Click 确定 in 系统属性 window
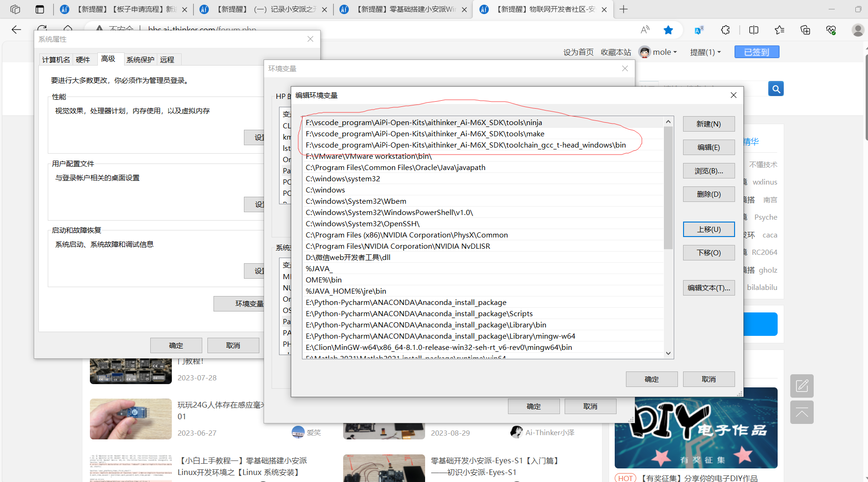This screenshot has width=868, height=482. [176, 345]
